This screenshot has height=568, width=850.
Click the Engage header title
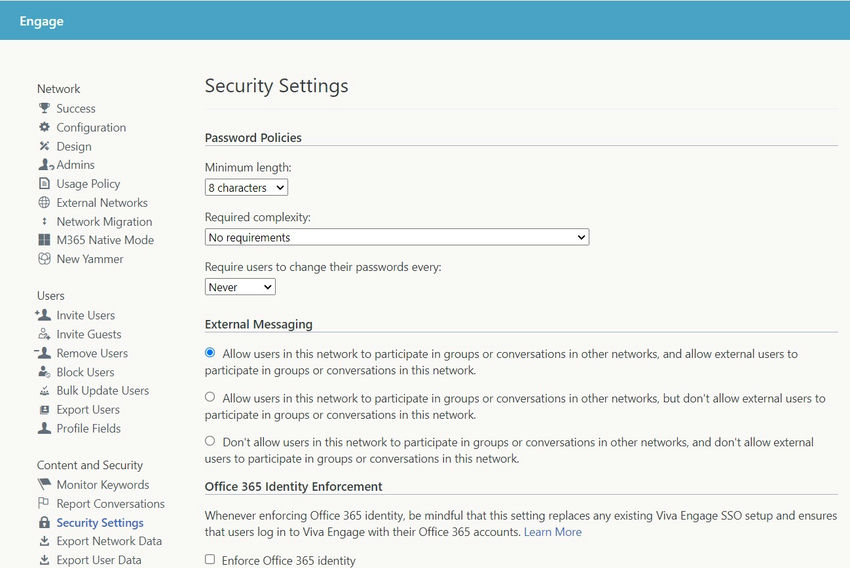41,21
